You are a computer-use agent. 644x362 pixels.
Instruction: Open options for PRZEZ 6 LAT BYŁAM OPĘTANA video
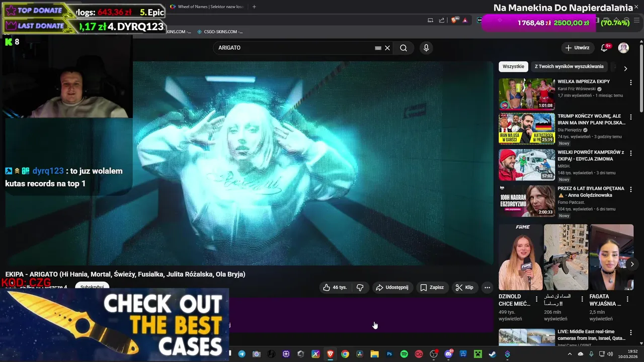coord(631,190)
